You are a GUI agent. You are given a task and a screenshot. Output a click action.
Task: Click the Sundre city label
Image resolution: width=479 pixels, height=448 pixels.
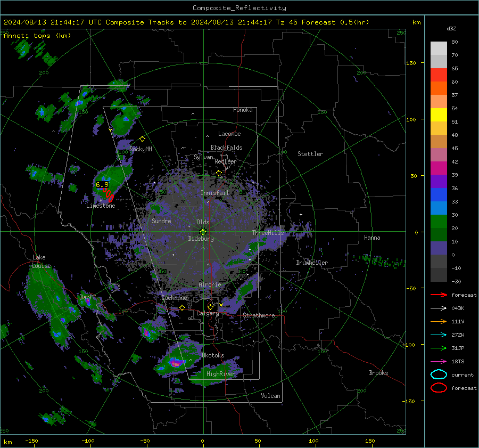tap(161, 221)
